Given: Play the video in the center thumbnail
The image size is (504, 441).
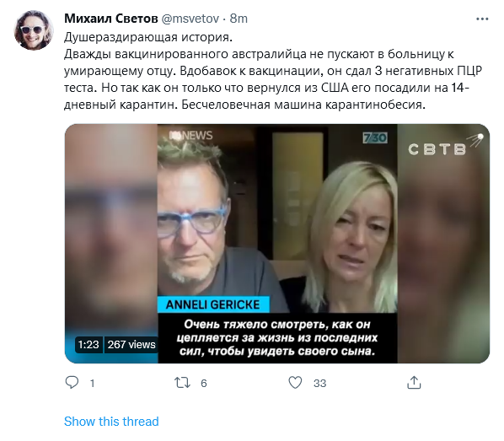Looking at the screenshot, I should (277, 244).
